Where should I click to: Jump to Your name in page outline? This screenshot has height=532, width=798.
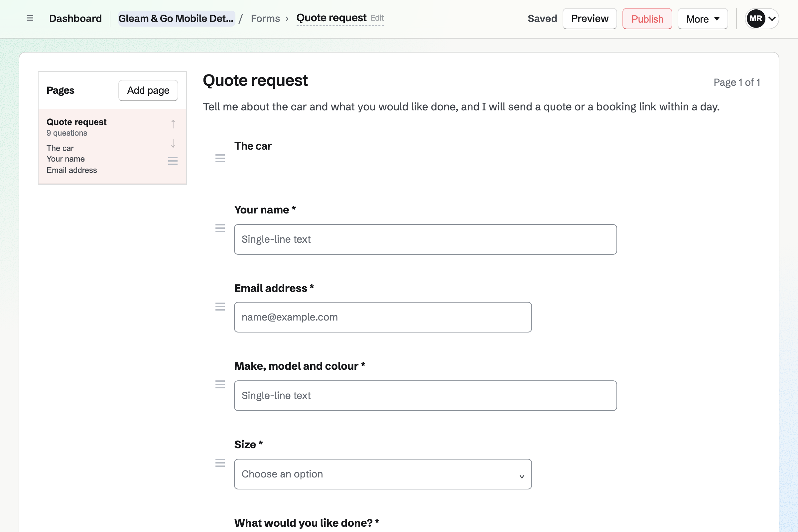66,159
